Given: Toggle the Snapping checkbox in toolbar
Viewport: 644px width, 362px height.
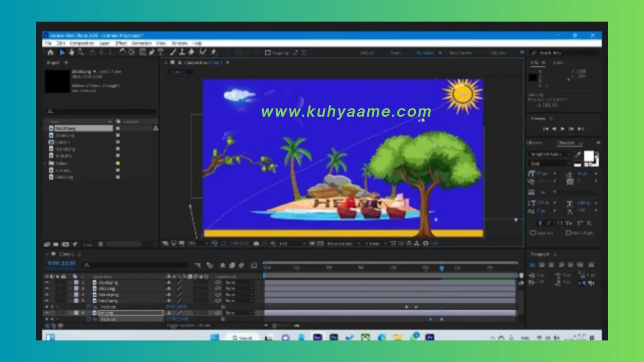Looking at the screenshot, I should coord(268,52).
